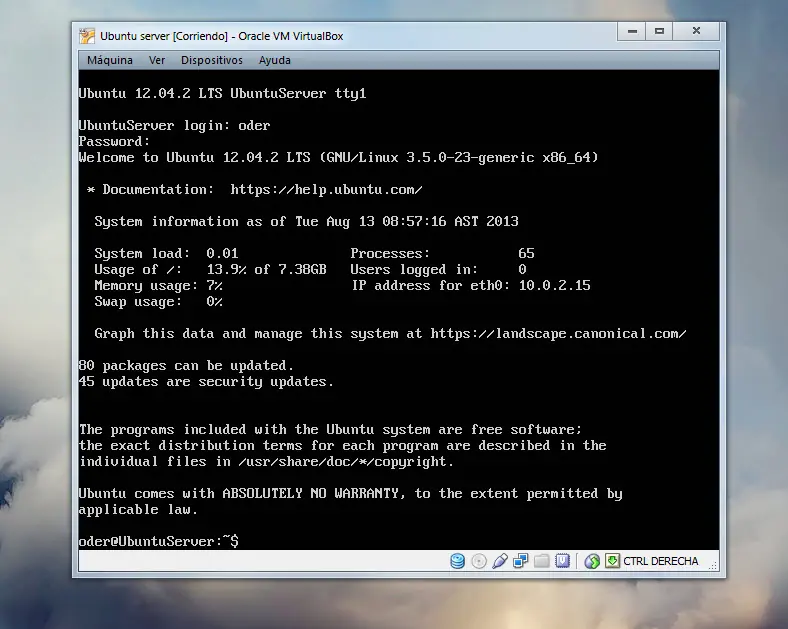The height and width of the screenshot is (629, 788).
Task: Click the CTRL DERECHA host key label
Action: click(660, 561)
